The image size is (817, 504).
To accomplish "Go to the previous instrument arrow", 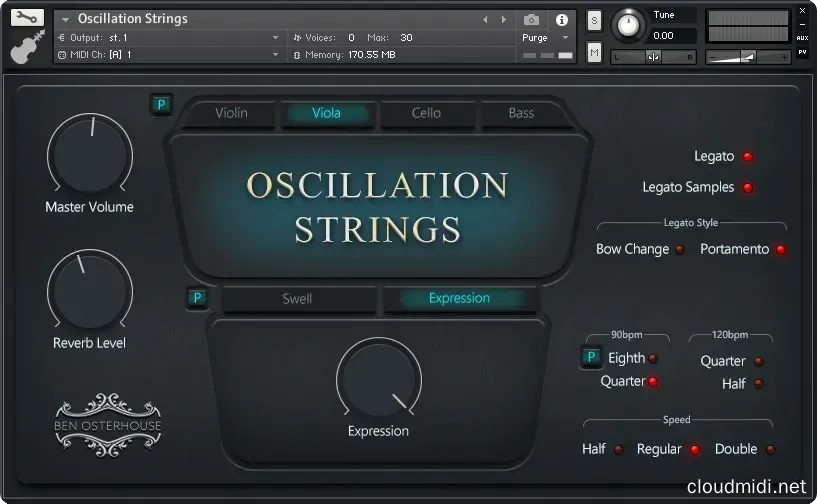I will coord(485,19).
